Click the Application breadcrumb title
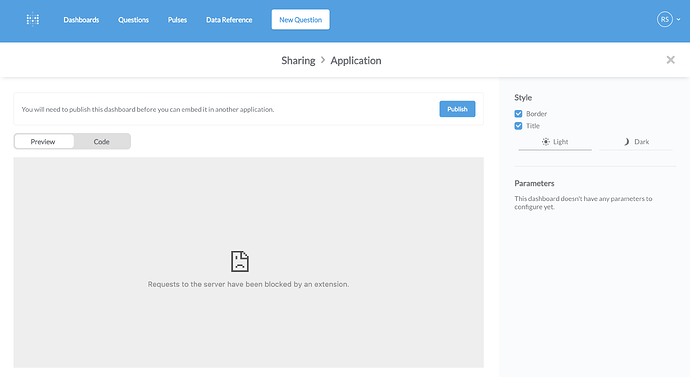 [356, 60]
